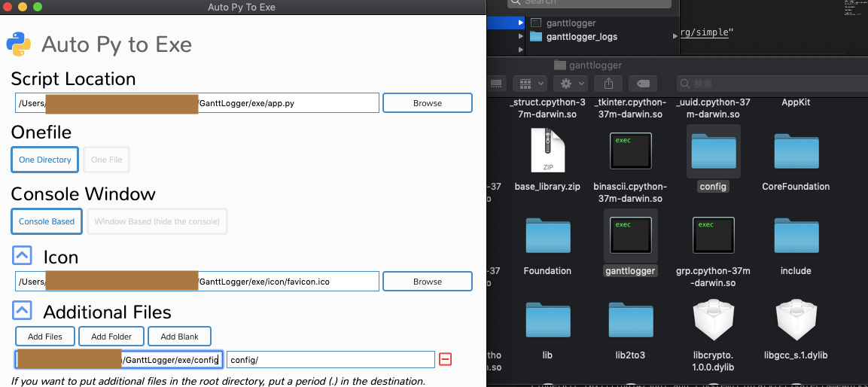Collapse the Additional Files section chevron
The image size is (868, 387).
(22, 311)
